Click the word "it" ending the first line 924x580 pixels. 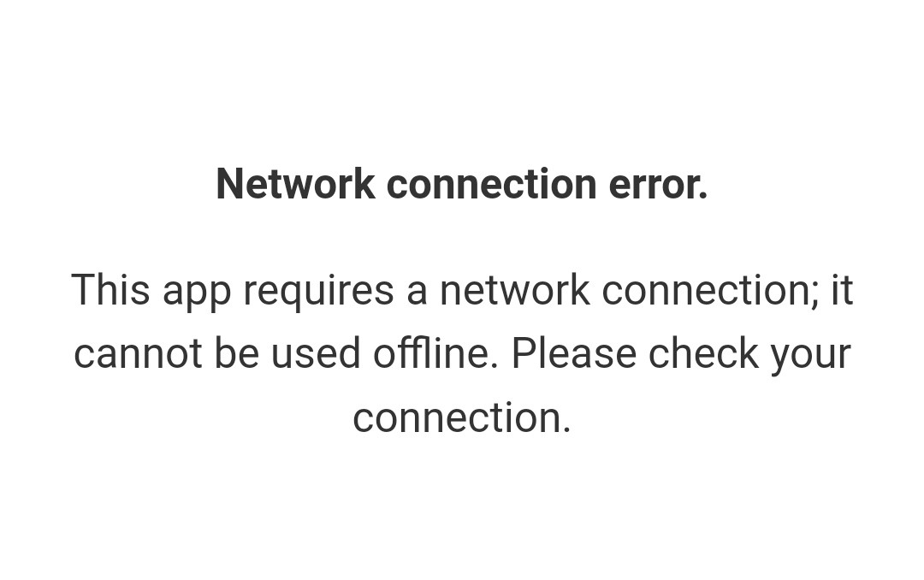click(x=842, y=289)
